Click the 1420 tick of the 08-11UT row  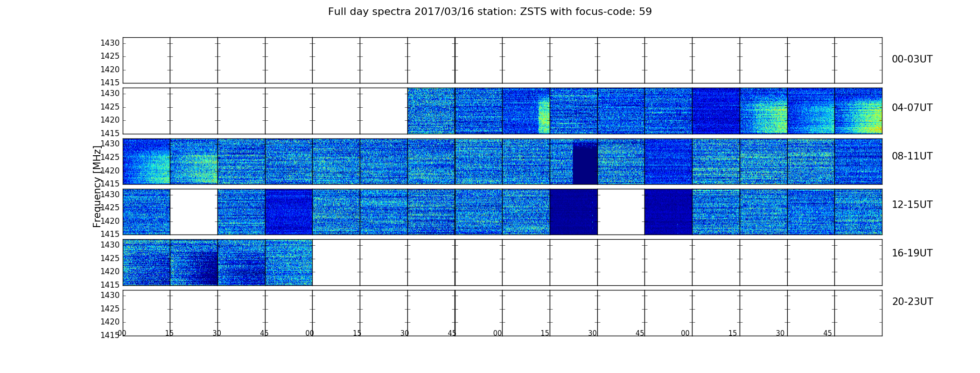pyautogui.click(x=110, y=171)
